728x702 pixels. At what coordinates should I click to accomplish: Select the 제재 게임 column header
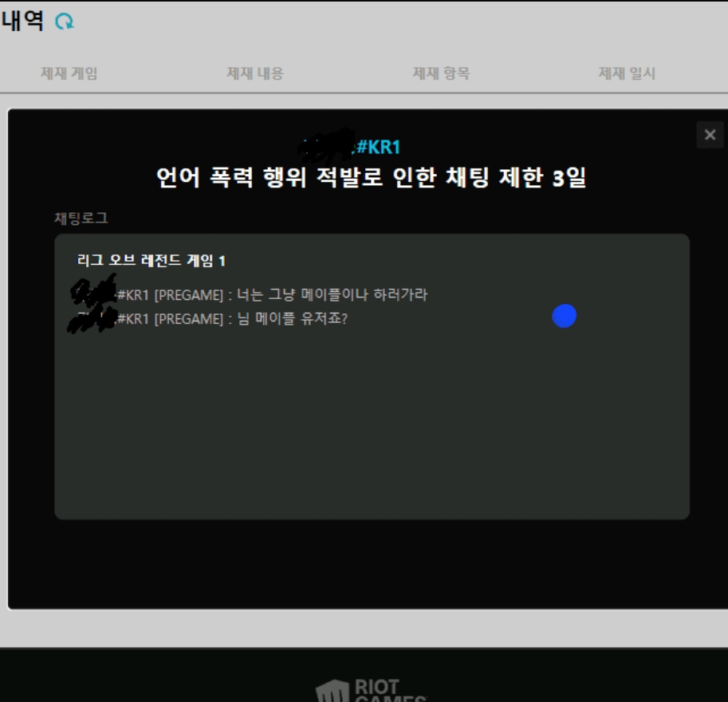69,73
